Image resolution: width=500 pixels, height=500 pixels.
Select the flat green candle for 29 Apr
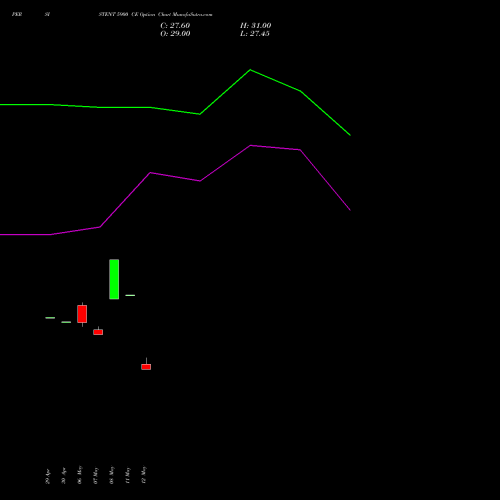tap(50, 318)
